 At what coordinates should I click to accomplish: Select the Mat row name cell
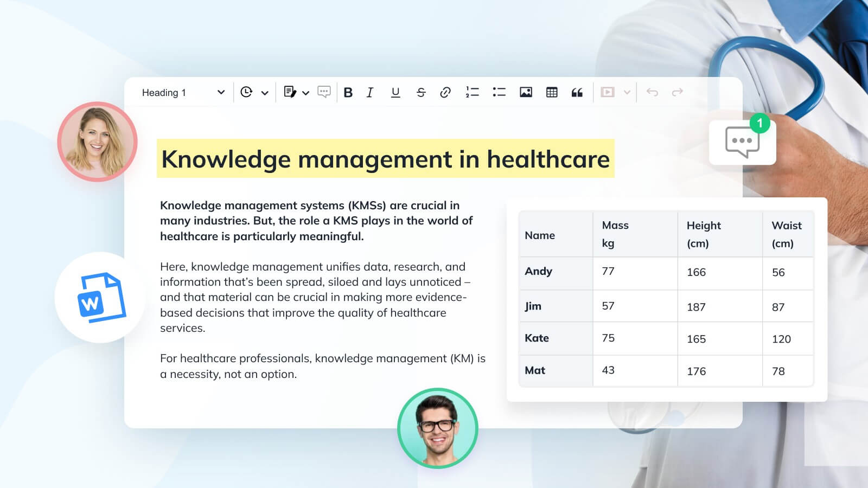[556, 371]
